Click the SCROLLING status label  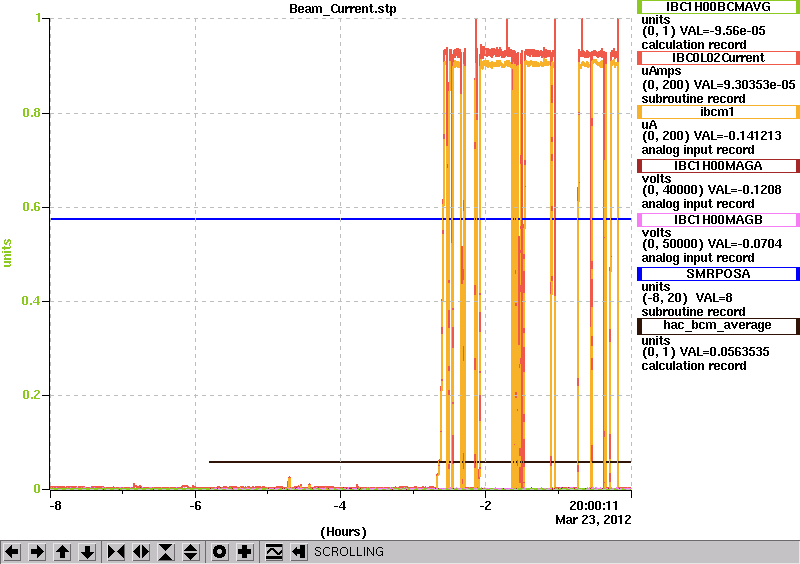tap(348, 552)
